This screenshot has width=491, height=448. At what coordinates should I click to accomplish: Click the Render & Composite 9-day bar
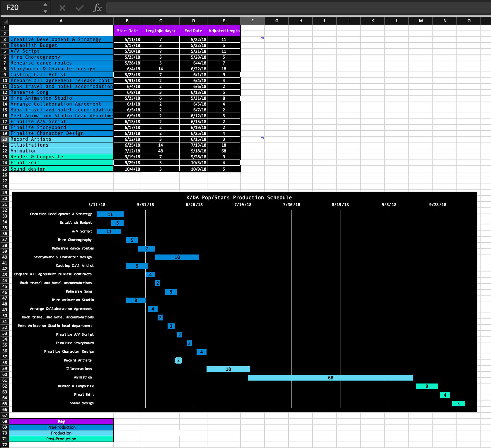point(427,386)
